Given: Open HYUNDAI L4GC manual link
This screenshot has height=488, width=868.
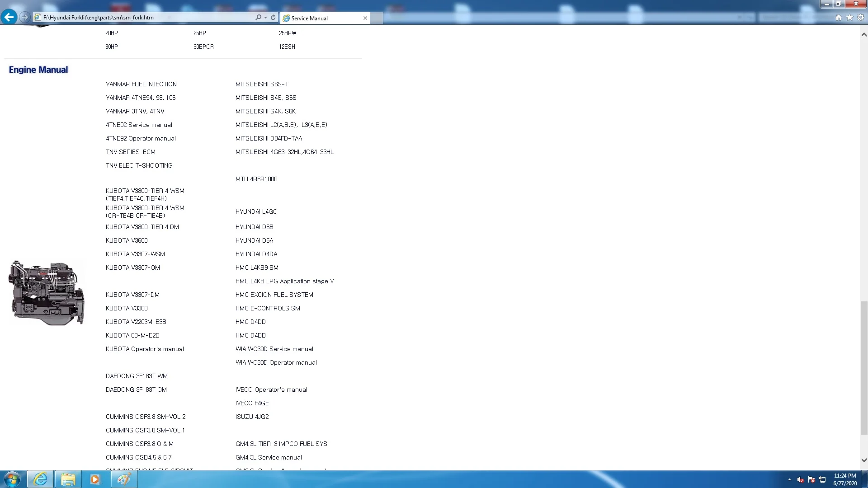Looking at the screenshot, I should click(256, 212).
